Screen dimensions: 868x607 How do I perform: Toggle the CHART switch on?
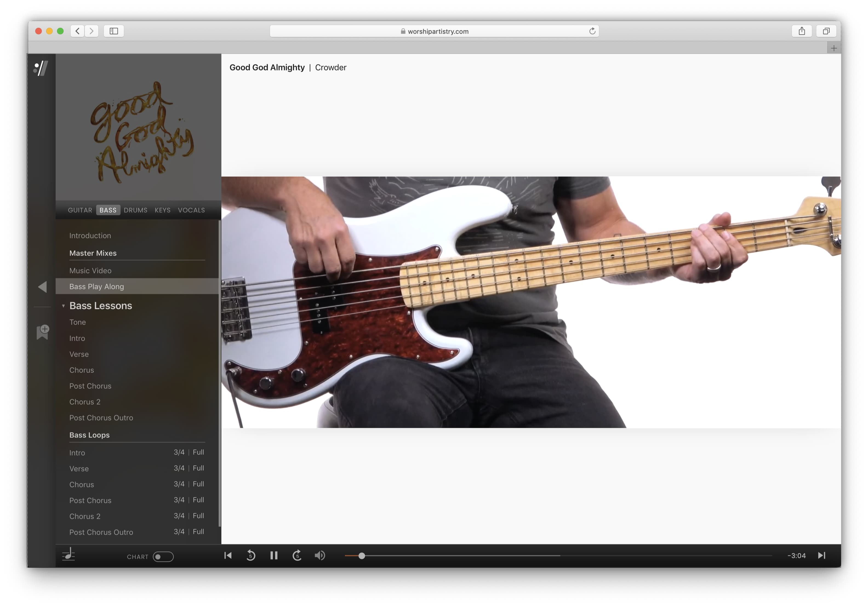coord(163,557)
